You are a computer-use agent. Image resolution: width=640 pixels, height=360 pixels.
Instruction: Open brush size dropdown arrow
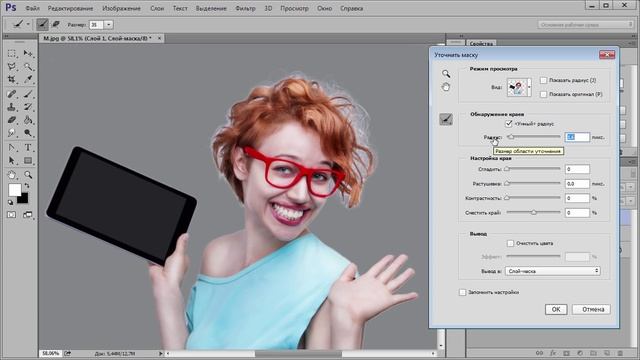tap(109, 25)
